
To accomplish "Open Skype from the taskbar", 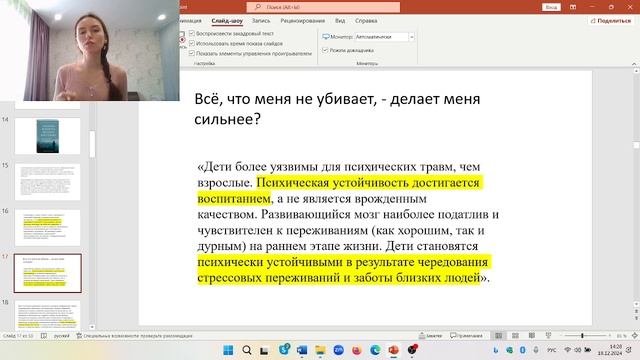I will tap(284, 349).
